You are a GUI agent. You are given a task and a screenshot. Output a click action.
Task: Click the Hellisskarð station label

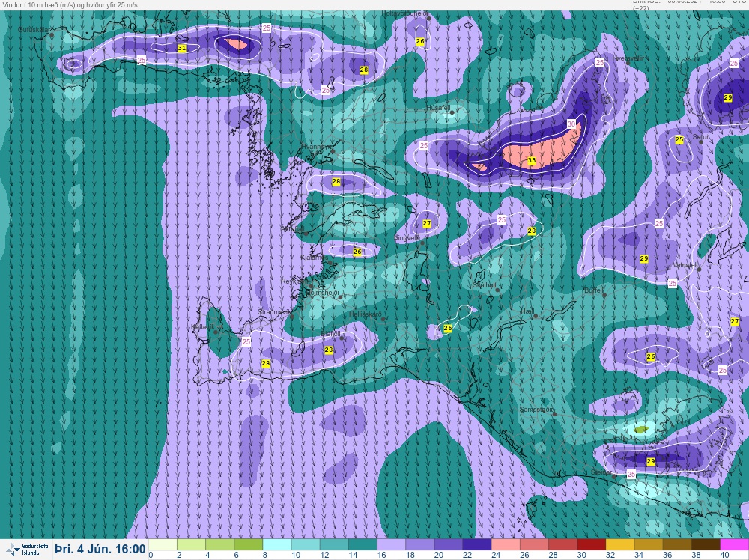(366, 314)
